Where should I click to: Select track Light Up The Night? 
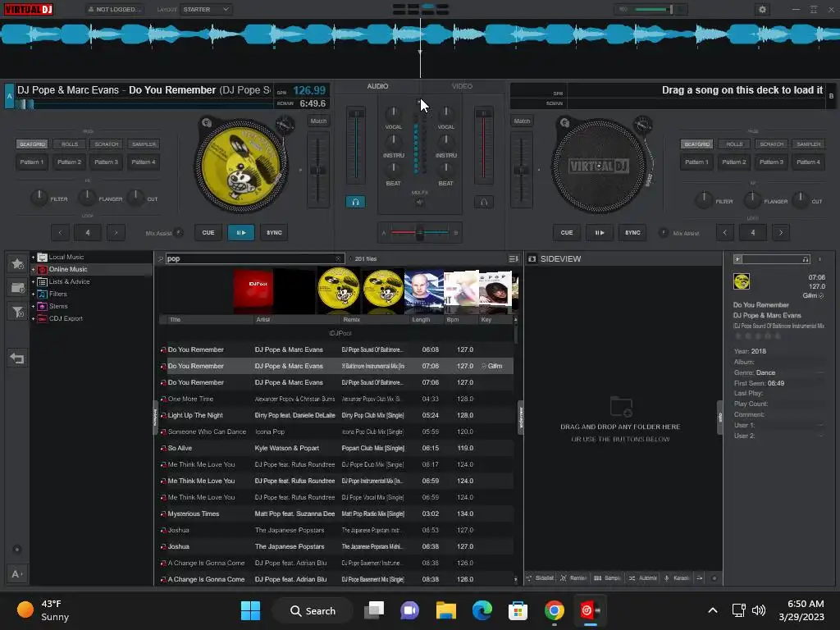coord(336,415)
